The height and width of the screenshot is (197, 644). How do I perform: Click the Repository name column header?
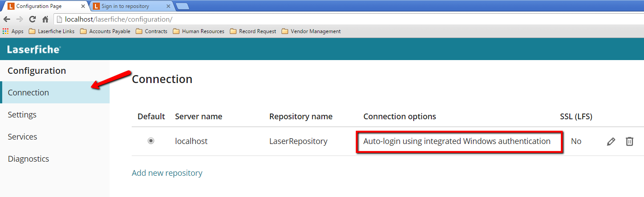301,117
